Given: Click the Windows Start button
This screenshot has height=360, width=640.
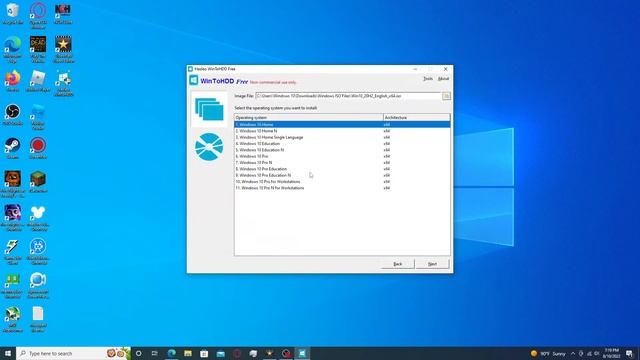Looking at the screenshot, I should [x=8, y=353].
